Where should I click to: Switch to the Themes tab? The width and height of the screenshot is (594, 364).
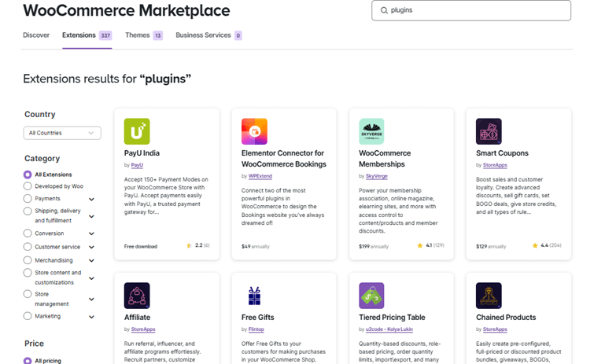(144, 35)
